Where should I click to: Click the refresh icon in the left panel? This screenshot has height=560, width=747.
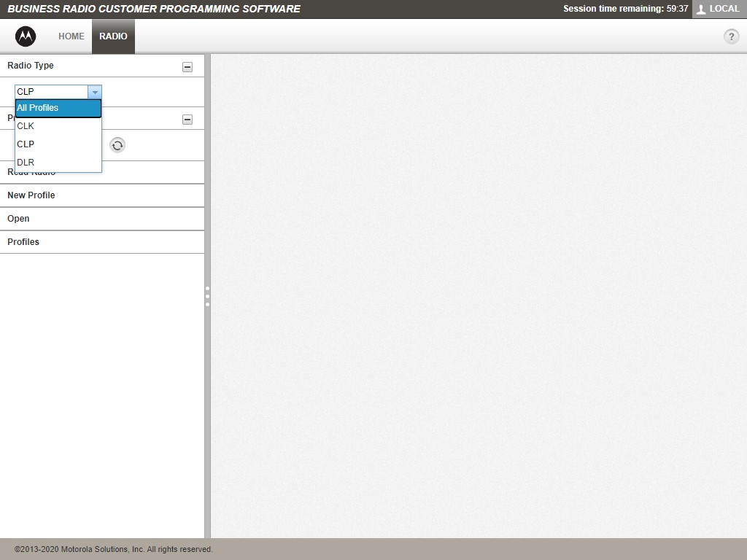coord(117,145)
